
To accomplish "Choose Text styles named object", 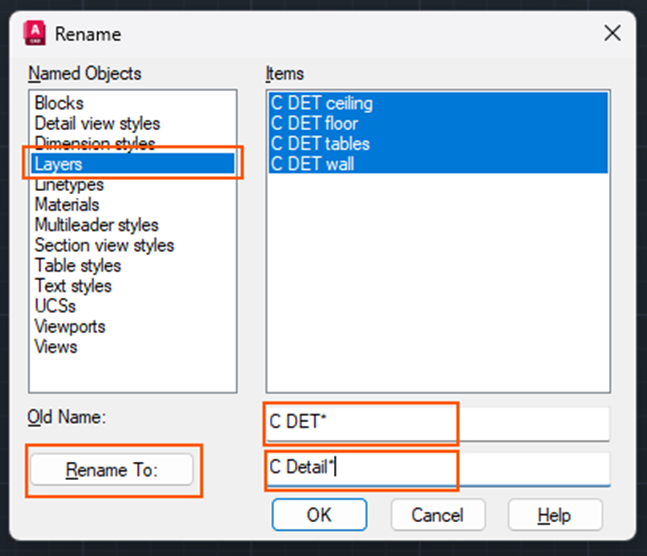I will coord(73,286).
